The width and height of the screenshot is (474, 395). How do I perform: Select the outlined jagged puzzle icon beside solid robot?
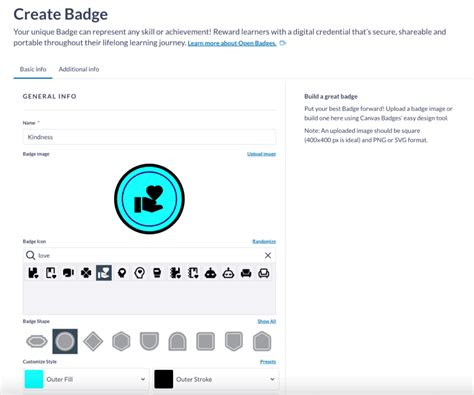point(193,273)
